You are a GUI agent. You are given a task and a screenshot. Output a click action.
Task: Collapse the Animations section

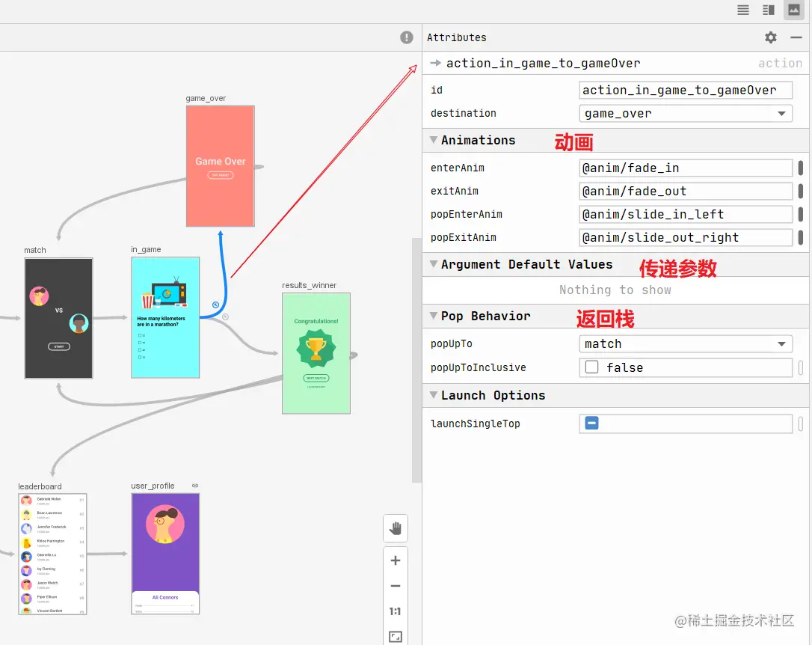pyautogui.click(x=434, y=140)
